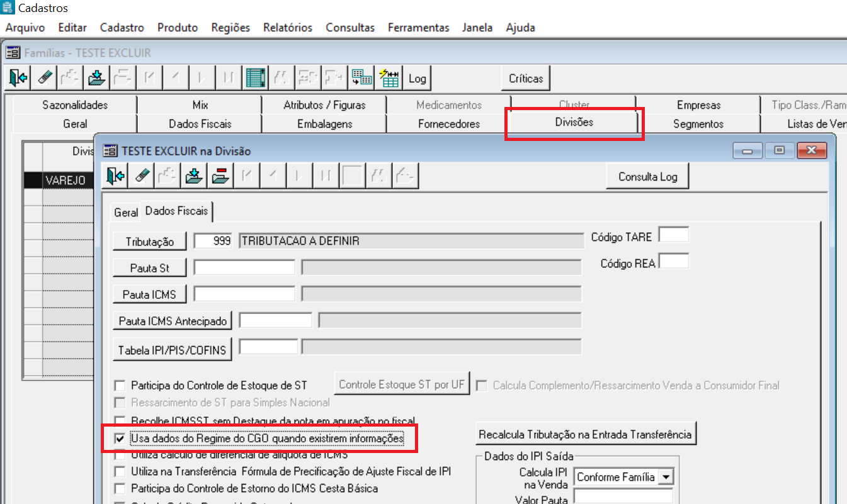Open the teal list view icon in Famílias toolbar
Image resolution: width=847 pixels, height=504 pixels.
point(254,78)
